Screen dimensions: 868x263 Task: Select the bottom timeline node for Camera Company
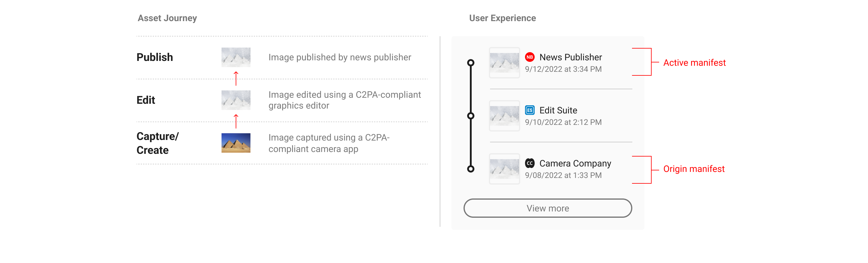[x=471, y=169]
